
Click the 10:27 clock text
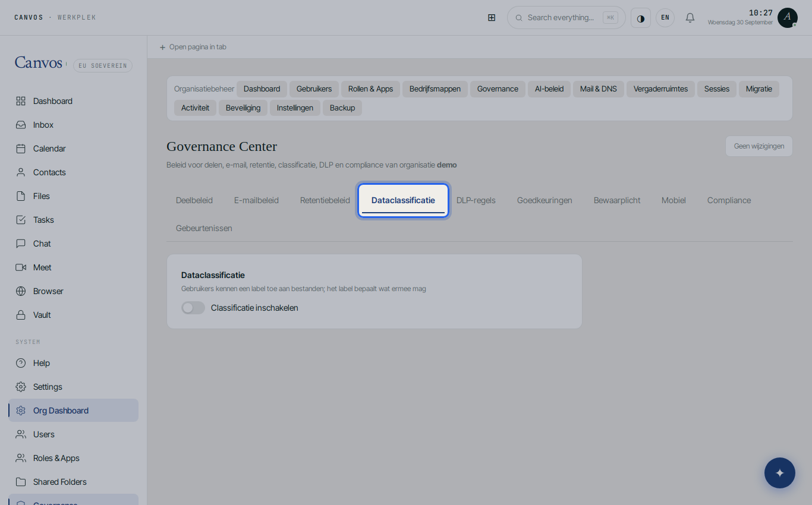[x=761, y=13]
